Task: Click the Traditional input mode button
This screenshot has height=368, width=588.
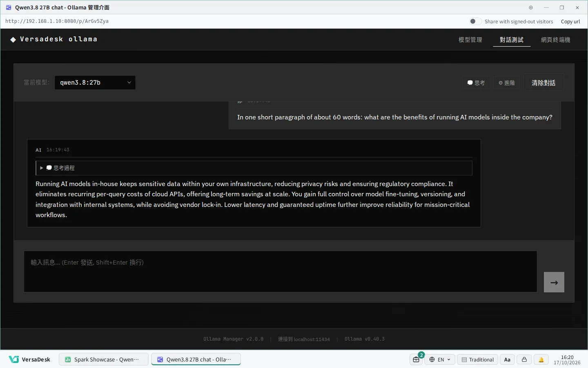Action: tap(478, 359)
